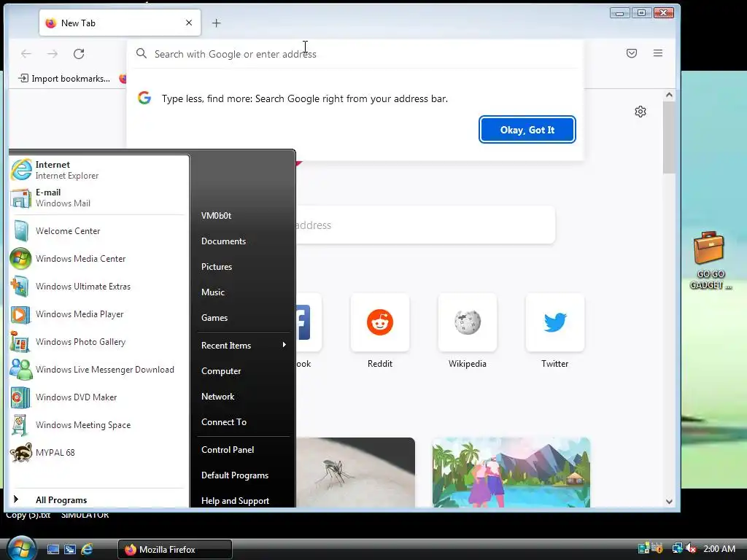Select Mozilla Firefox taskbar button
The image size is (747, 560).
tap(175, 550)
